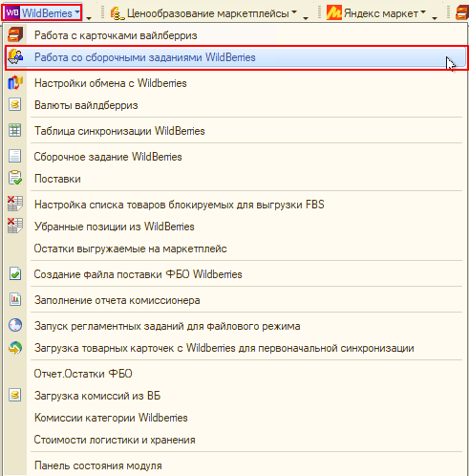Click the chart icon of Заполнение отчета комиссионера
The width and height of the screenshot is (469, 476).
(15, 299)
